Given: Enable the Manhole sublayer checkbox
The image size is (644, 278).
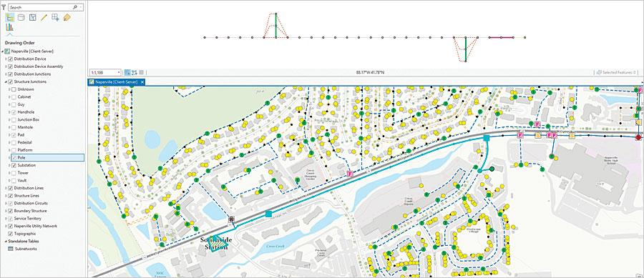Looking at the screenshot, I should 14,127.
